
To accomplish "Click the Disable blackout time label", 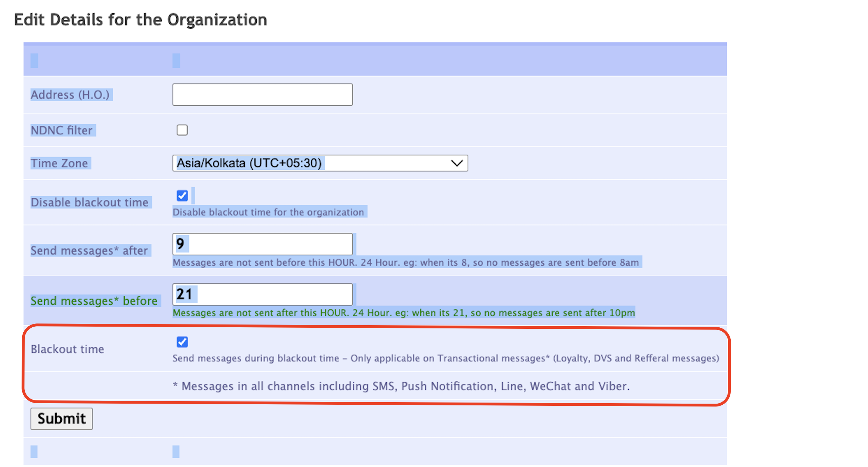I will point(90,202).
